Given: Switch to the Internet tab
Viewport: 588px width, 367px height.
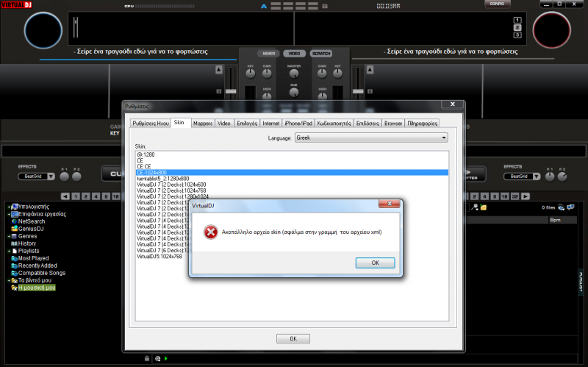Looking at the screenshot, I should point(271,123).
